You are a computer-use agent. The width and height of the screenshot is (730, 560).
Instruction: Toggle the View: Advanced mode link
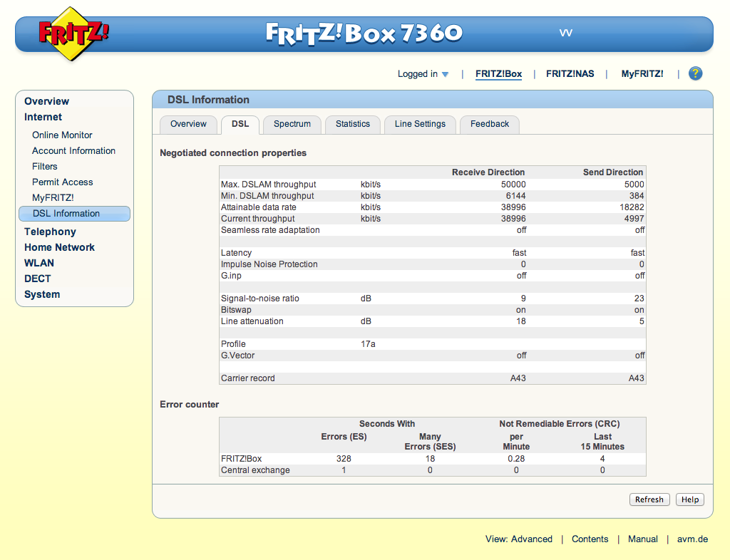tap(518, 539)
